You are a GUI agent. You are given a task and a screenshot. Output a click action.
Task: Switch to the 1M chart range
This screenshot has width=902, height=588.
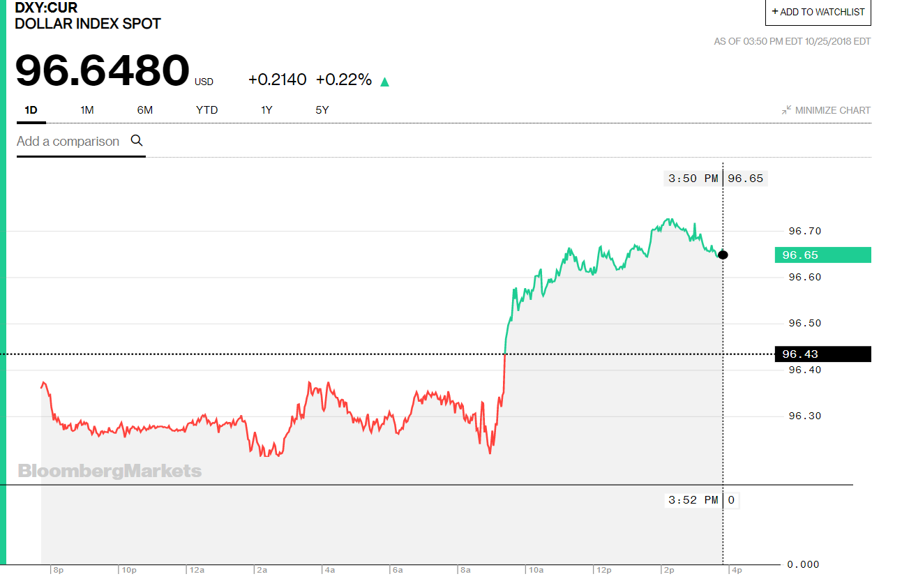87,110
